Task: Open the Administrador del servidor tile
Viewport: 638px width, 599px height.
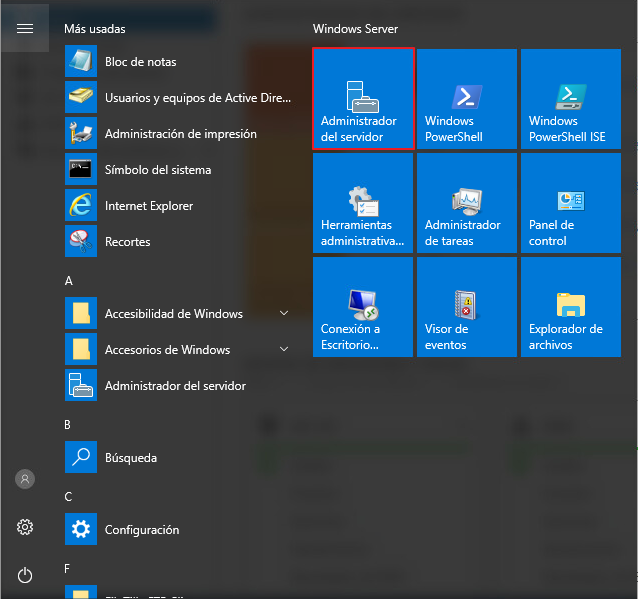Action: point(363,99)
